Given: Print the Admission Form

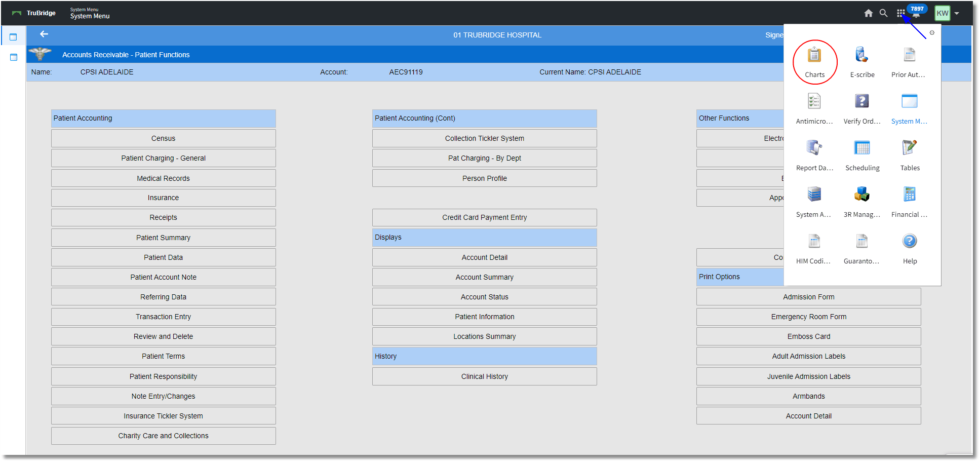Looking at the screenshot, I should point(808,297).
